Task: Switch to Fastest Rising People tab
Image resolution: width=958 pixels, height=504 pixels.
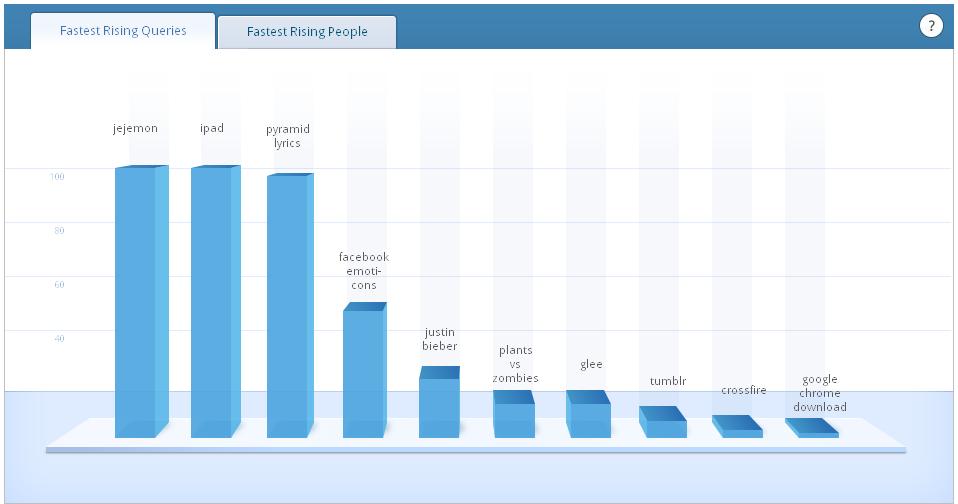Action: pyautogui.click(x=307, y=32)
